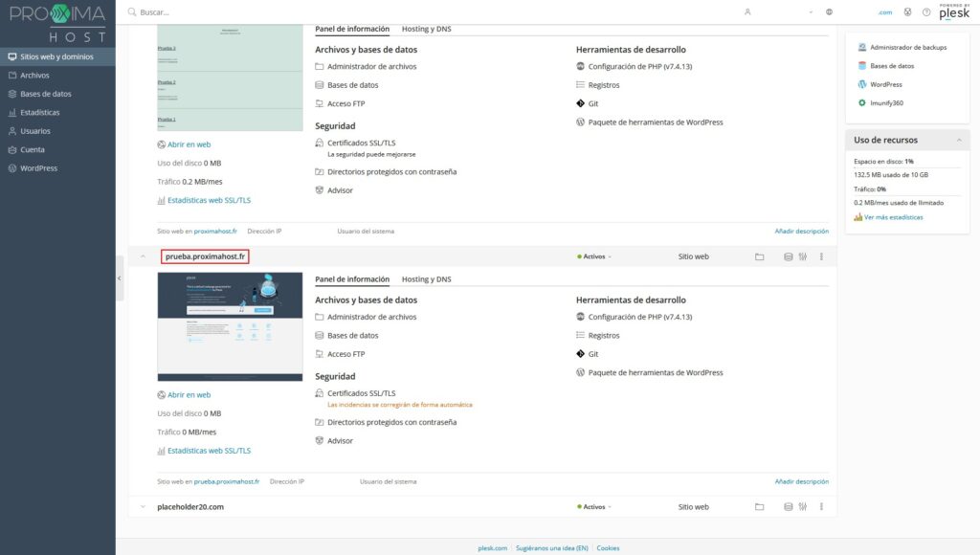Viewport: 980px width, 555px height.
Task: Open Git for the first domain
Action: (588, 103)
